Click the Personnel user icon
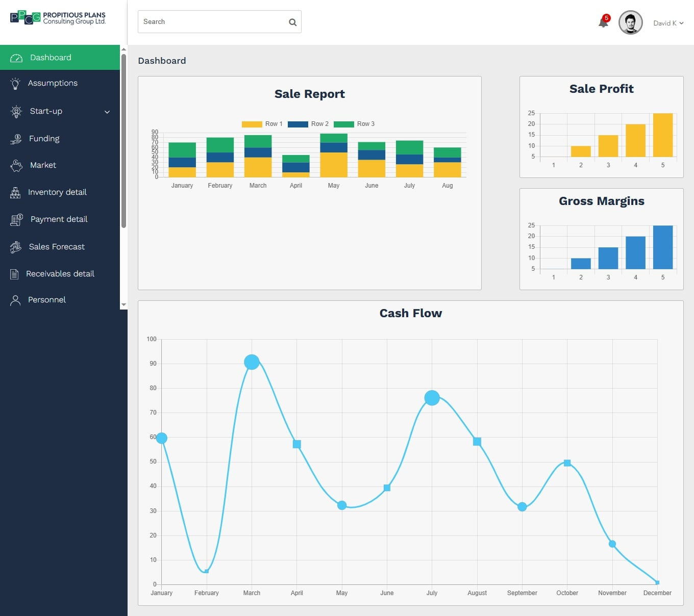This screenshot has height=616, width=694. 15,300
